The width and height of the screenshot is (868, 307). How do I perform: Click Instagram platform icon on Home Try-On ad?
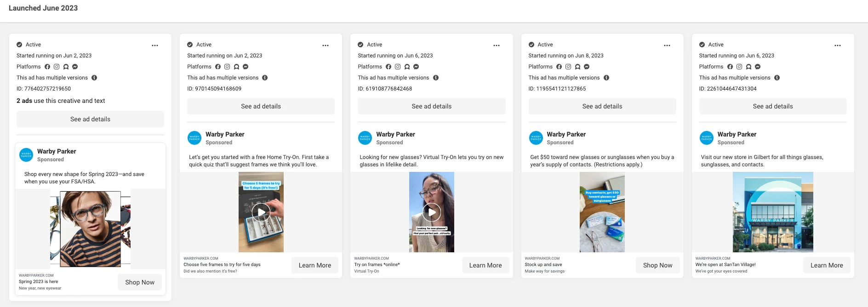click(x=227, y=67)
